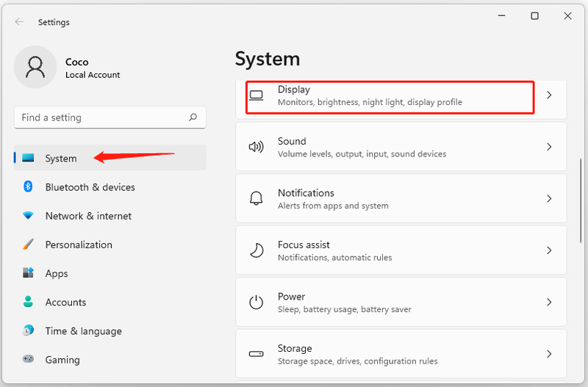The image size is (588, 387).
Task: Click the Bluetooth icon in sidebar
Action: pos(28,187)
